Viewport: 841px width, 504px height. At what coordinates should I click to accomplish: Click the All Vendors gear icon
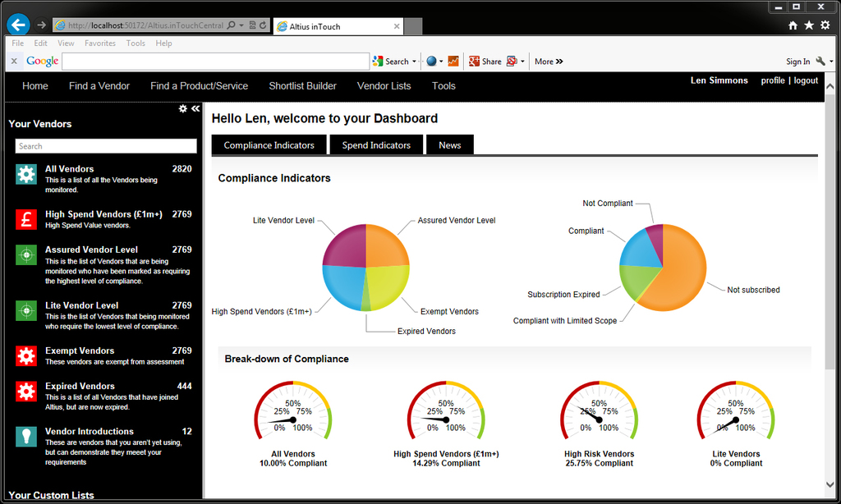pyautogui.click(x=26, y=174)
